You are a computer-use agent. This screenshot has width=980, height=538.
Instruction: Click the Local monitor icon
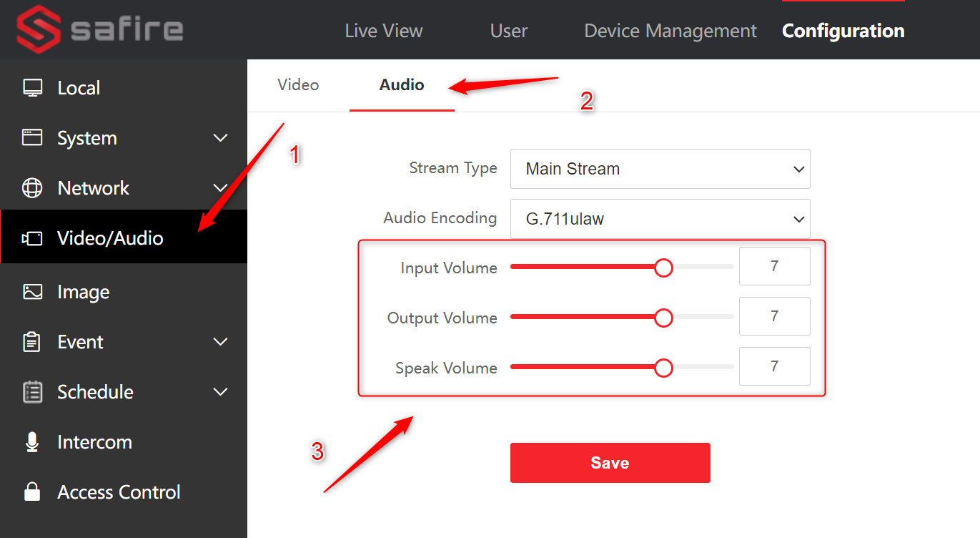click(x=32, y=88)
